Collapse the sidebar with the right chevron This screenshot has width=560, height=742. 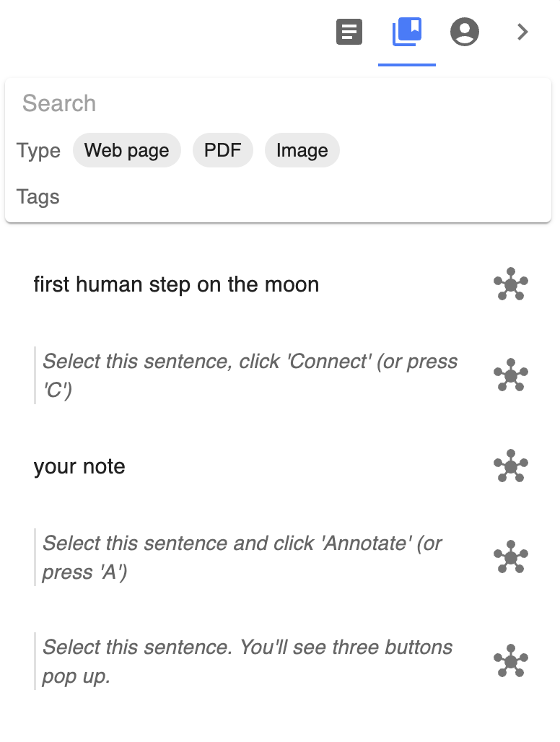pos(522,32)
